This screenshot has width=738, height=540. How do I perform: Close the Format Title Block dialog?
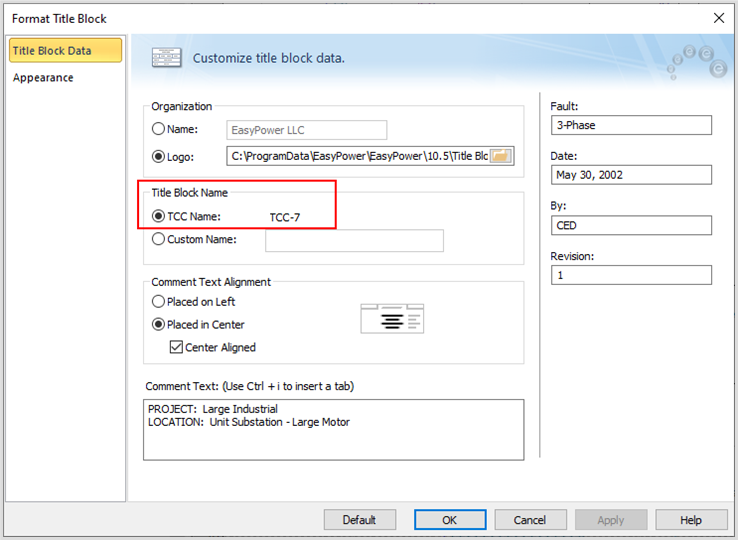point(719,18)
